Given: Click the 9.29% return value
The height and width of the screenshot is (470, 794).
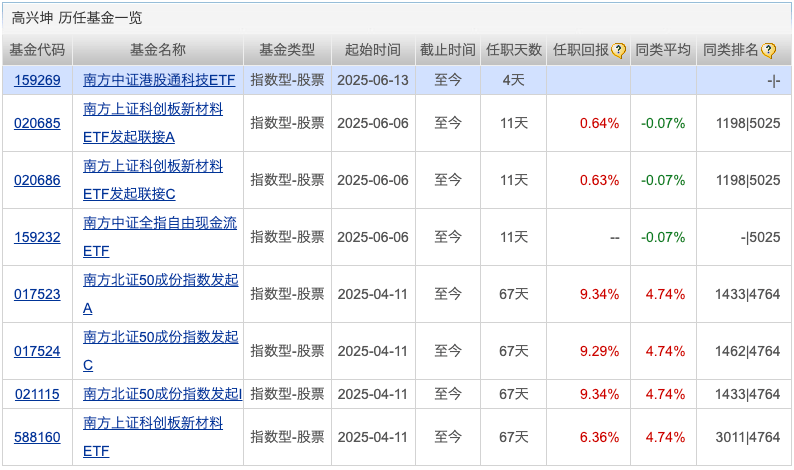Looking at the screenshot, I should pos(600,351).
